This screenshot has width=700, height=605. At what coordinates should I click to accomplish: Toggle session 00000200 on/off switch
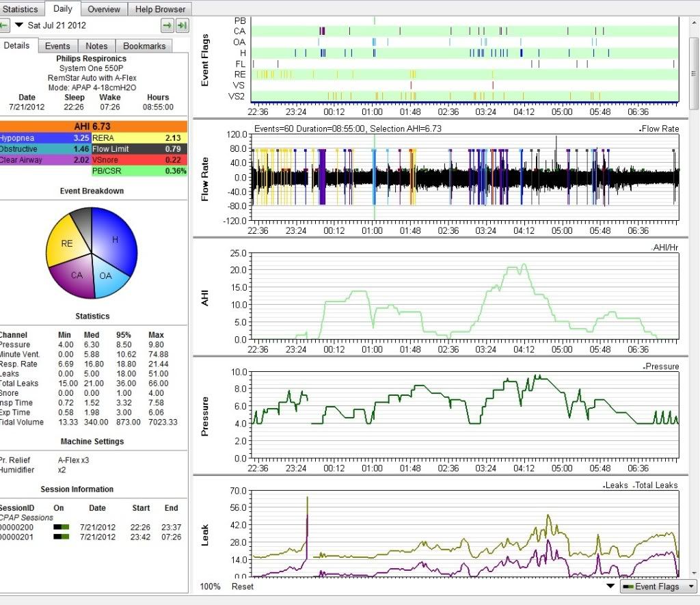[62, 527]
